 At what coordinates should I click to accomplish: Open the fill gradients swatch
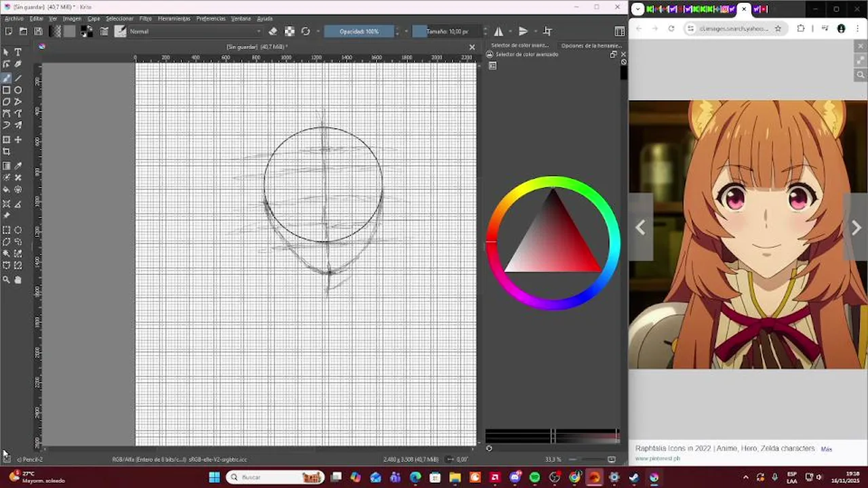click(x=55, y=31)
